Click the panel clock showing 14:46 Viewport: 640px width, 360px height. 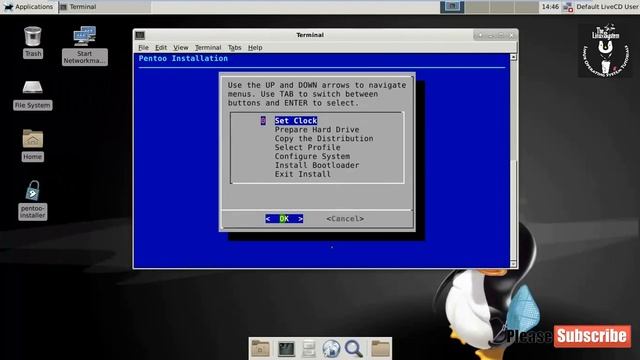click(x=550, y=7)
